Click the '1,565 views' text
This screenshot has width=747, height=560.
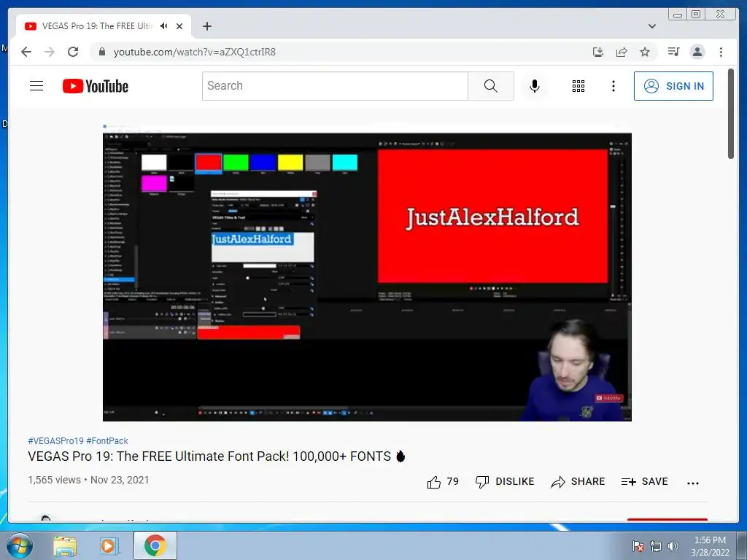pos(54,480)
